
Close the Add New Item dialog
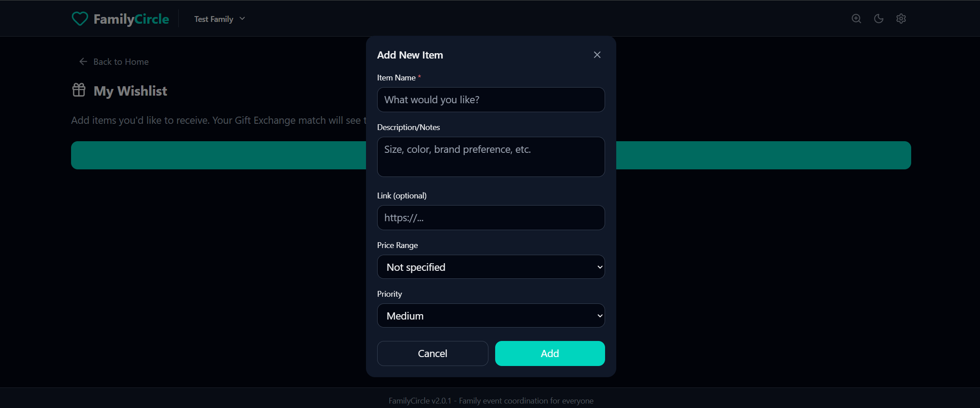click(x=597, y=55)
